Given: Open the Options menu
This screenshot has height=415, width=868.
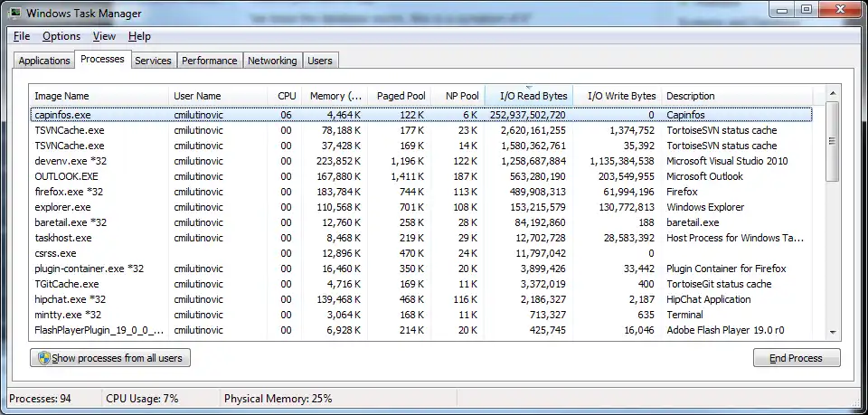Looking at the screenshot, I should click(x=61, y=36).
